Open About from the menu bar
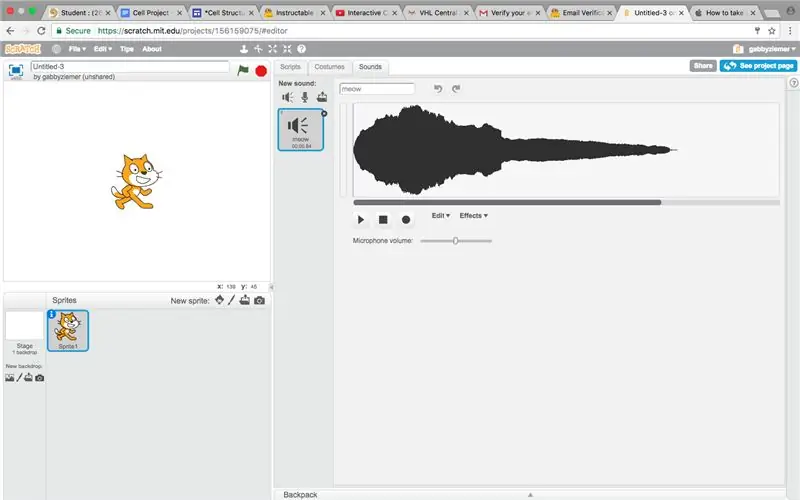Screen dimensions: 800x500 click(152, 49)
